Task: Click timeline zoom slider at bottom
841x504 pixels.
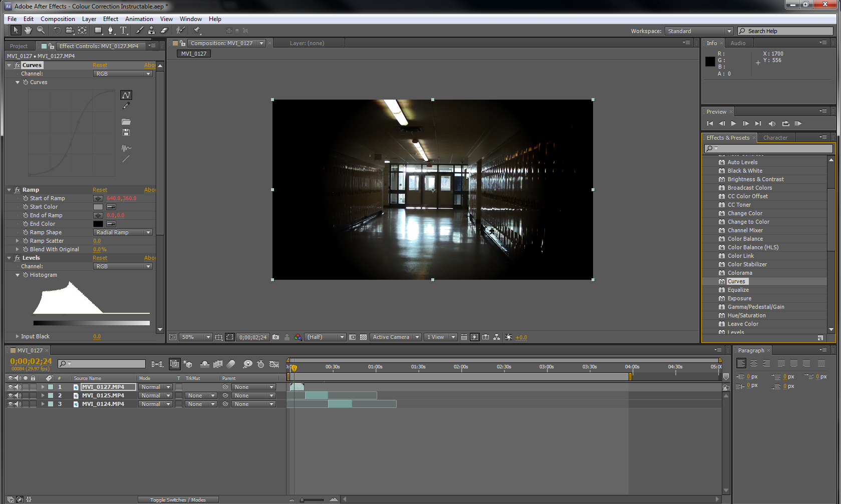Action: point(312,499)
